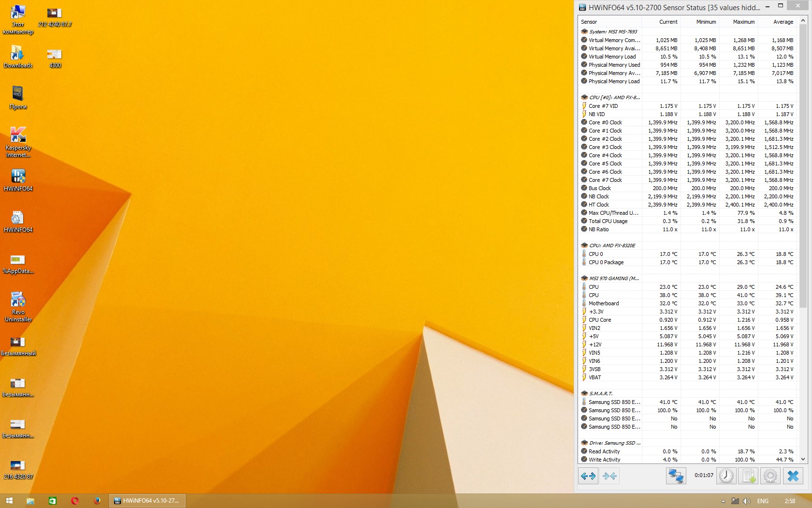Select the '+12V' voltage row
Viewport: 812px width, 508px height.
(687, 344)
